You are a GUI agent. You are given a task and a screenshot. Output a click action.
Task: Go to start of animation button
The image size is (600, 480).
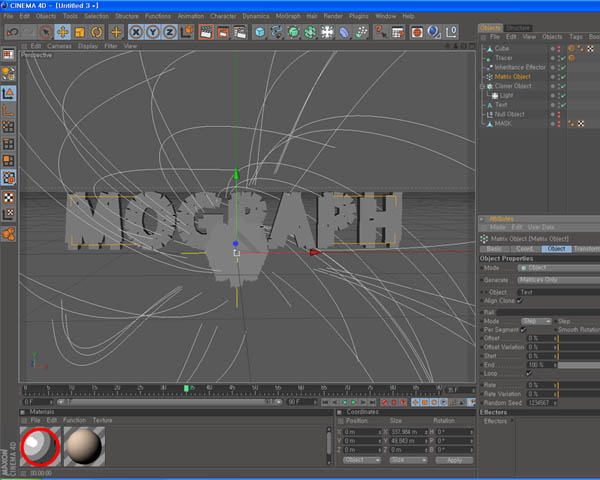[x=325, y=402]
